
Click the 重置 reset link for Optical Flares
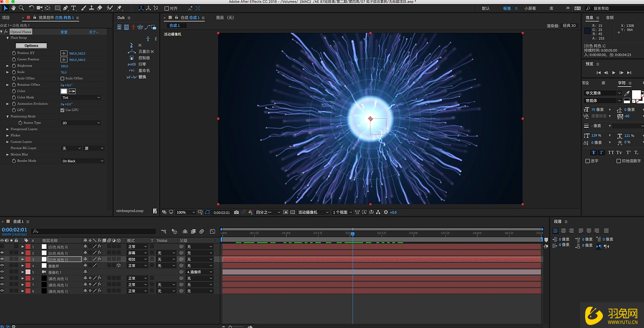[64, 32]
